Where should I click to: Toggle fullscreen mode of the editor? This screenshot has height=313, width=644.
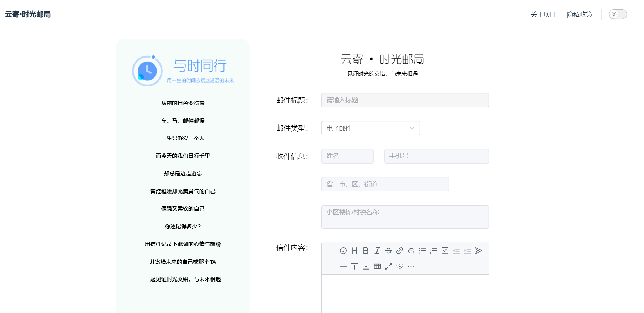(x=388, y=266)
